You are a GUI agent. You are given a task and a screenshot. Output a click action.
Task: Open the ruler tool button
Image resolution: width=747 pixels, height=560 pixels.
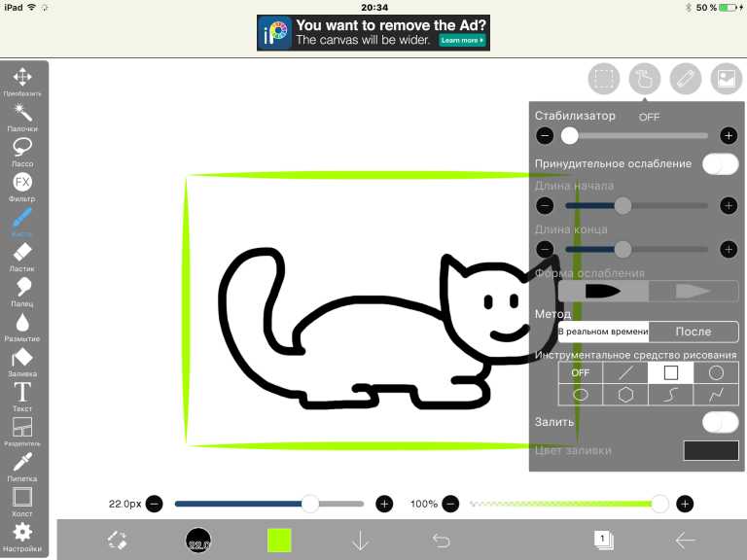pyautogui.click(x=686, y=79)
